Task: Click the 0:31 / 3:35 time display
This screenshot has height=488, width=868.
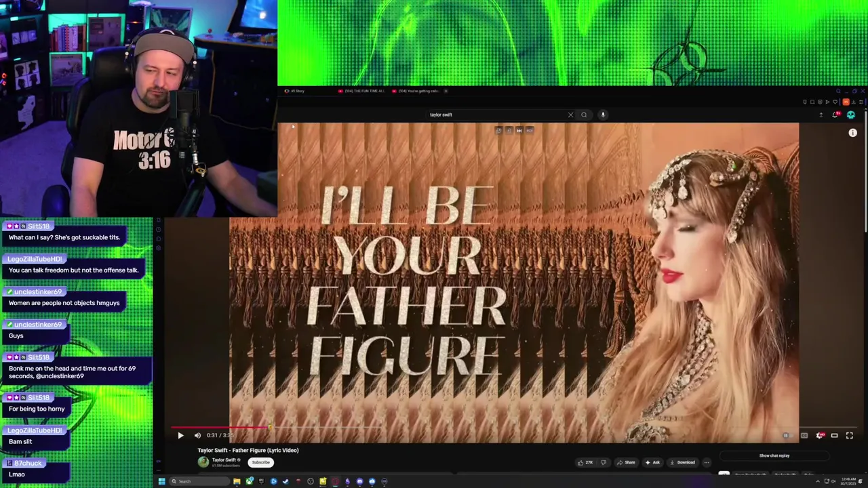Action: [x=220, y=436]
